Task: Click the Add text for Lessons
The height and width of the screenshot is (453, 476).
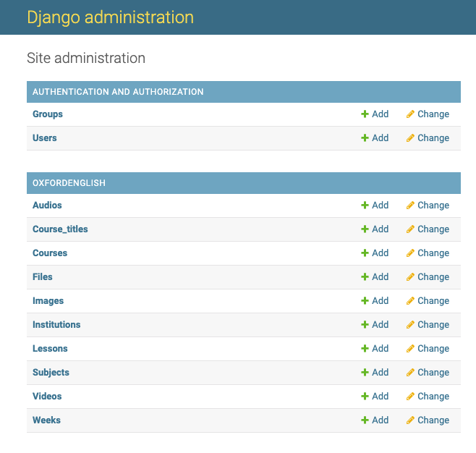Action: (x=381, y=349)
